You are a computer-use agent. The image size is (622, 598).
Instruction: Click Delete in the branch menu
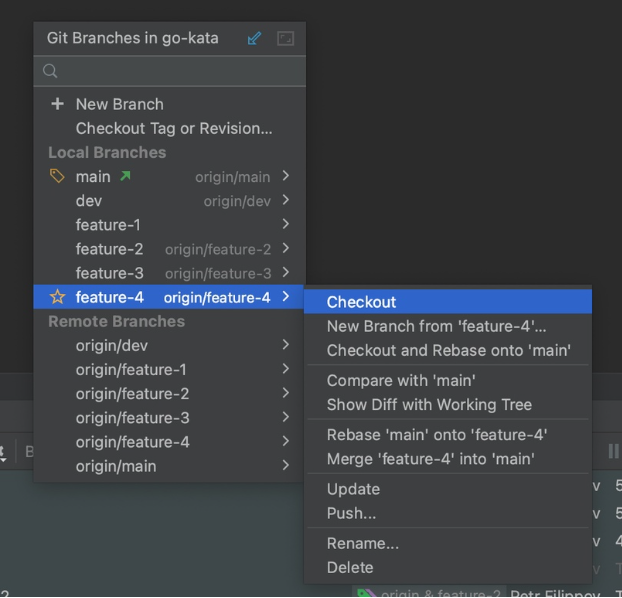coord(350,567)
